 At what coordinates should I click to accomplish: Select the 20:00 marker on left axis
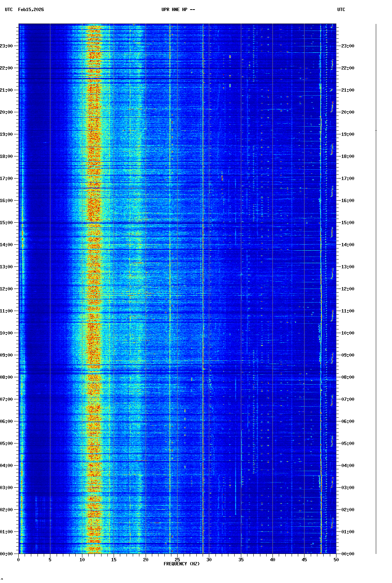(7, 112)
